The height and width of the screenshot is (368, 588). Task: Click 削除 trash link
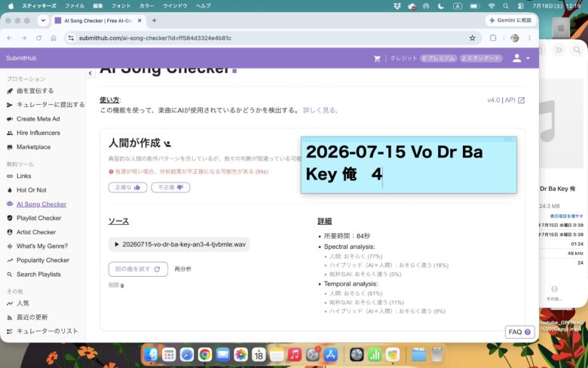[x=116, y=286]
